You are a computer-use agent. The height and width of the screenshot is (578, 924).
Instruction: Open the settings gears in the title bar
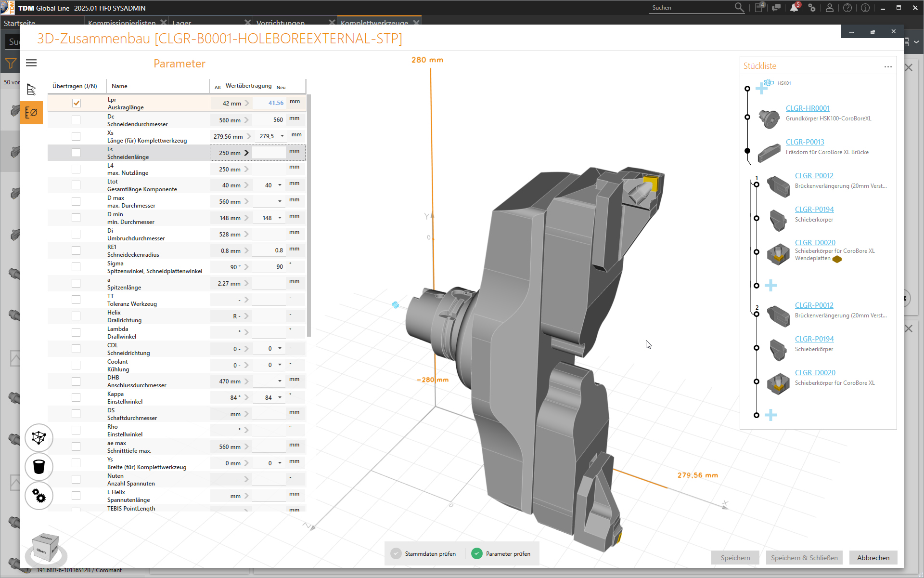tap(812, 8)
